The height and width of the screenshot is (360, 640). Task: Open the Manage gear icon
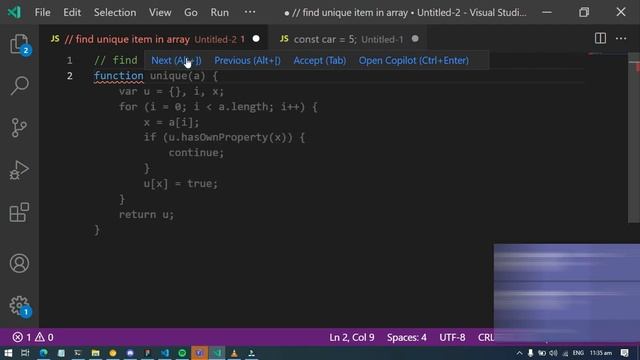click(x=19, y=306)
